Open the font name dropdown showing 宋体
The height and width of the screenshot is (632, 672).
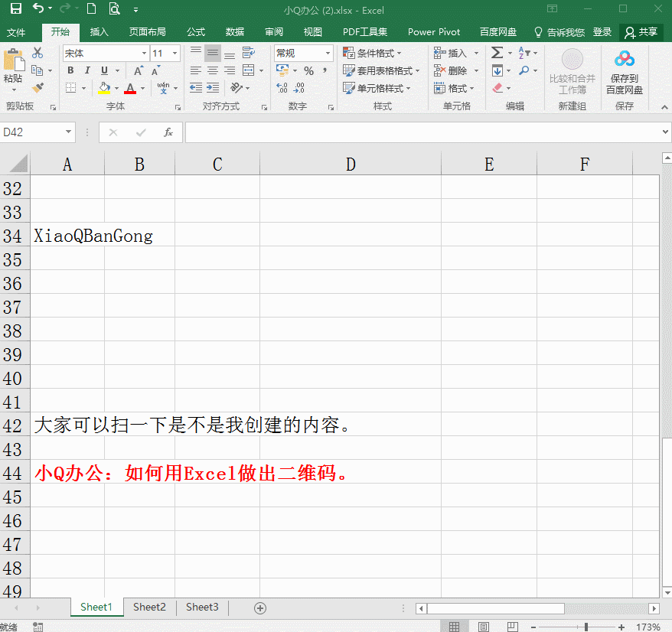pos(145,53)
